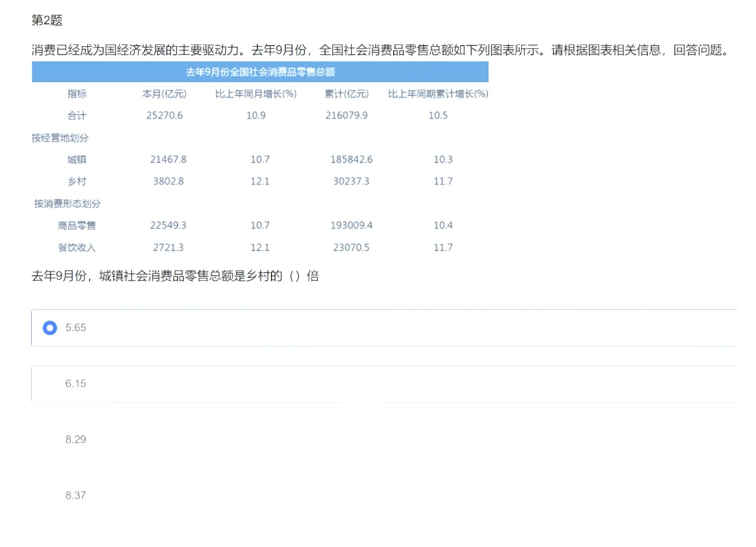
Task: Click the 11.7 cumulative growth in 乡村 row
Action: point(443,182)
